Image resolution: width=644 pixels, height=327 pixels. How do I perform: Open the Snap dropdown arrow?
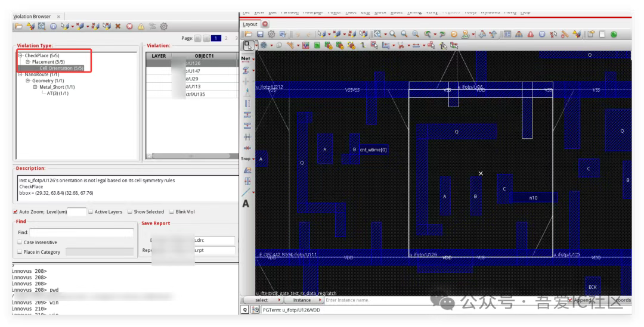(253, 159)
